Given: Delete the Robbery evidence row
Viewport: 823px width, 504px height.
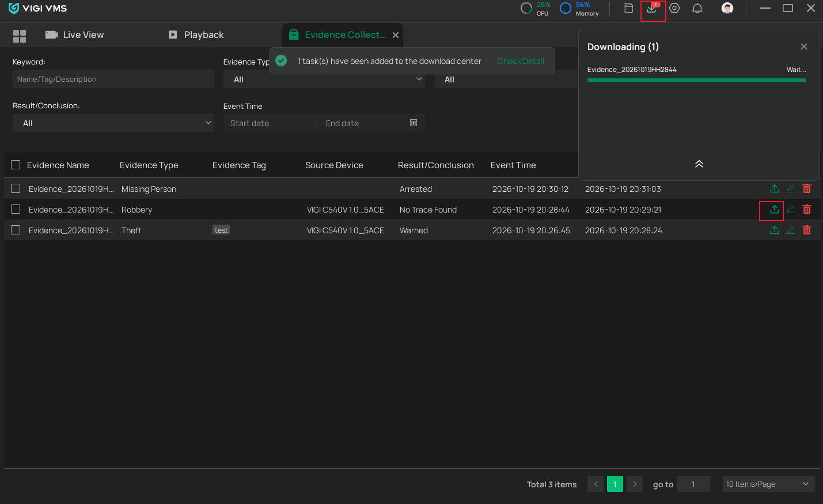Looking at the screenshot, I should click(807, 210).
